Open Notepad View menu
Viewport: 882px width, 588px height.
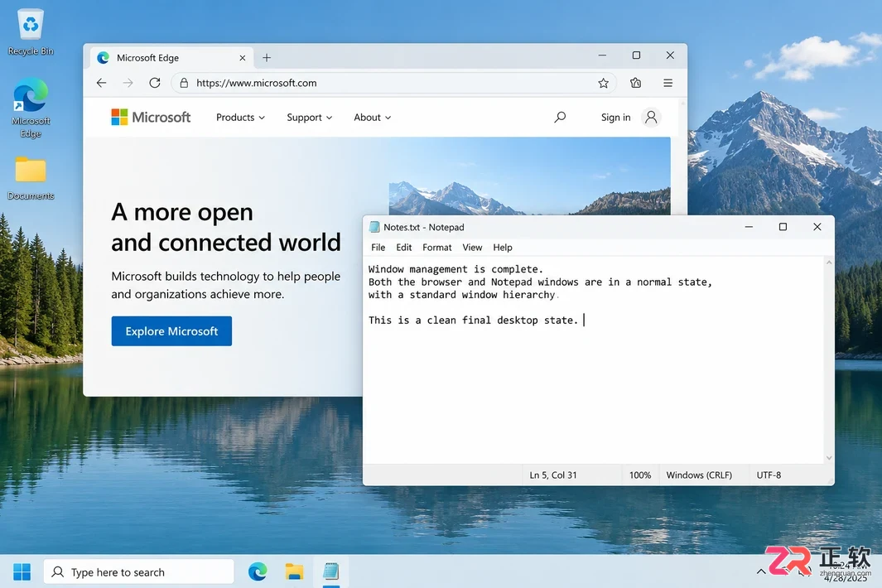pyautogui.click(x=472, y=247)
